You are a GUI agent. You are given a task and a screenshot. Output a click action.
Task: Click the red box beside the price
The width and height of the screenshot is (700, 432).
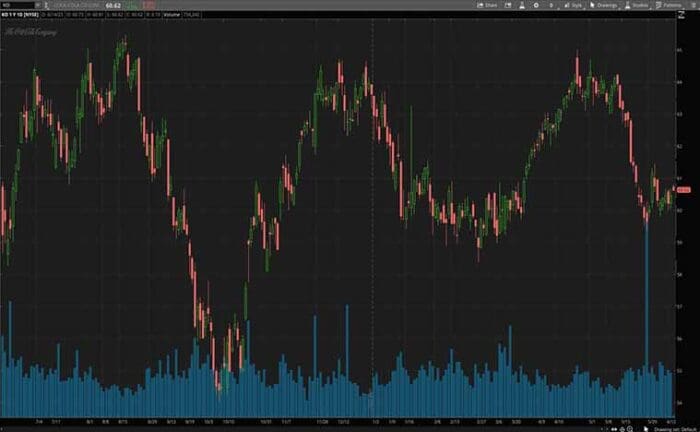[x=150, y=5]
